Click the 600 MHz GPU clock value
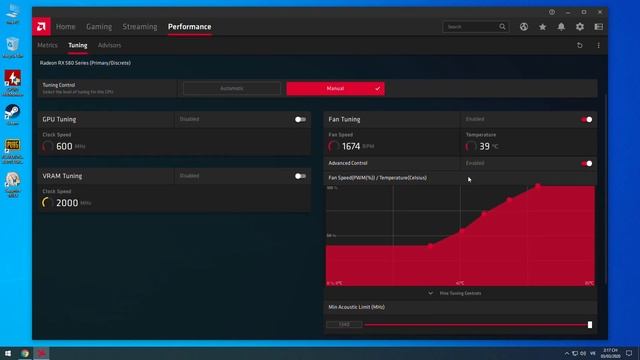Image resolution: width=640 pixels, height=360 pixels. point(64,146)
